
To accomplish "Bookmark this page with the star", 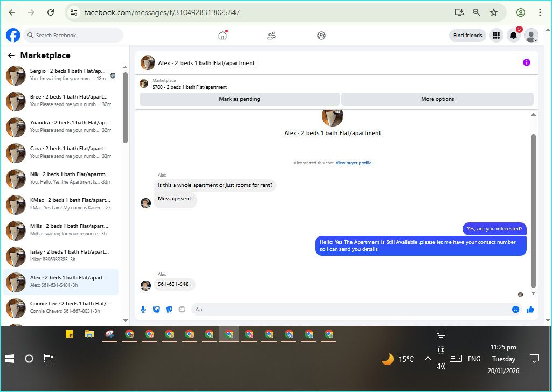I will pos(494,12).
